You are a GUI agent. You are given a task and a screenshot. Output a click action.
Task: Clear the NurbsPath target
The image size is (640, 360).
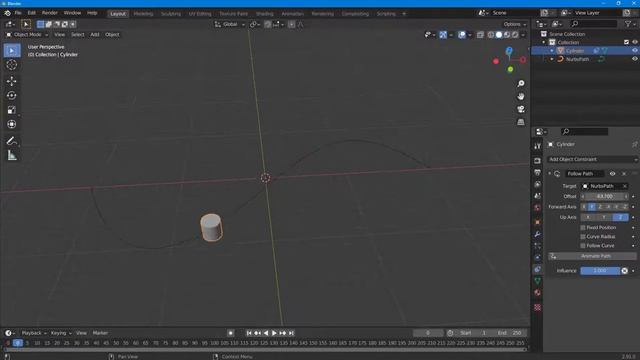tap(624, 186)
